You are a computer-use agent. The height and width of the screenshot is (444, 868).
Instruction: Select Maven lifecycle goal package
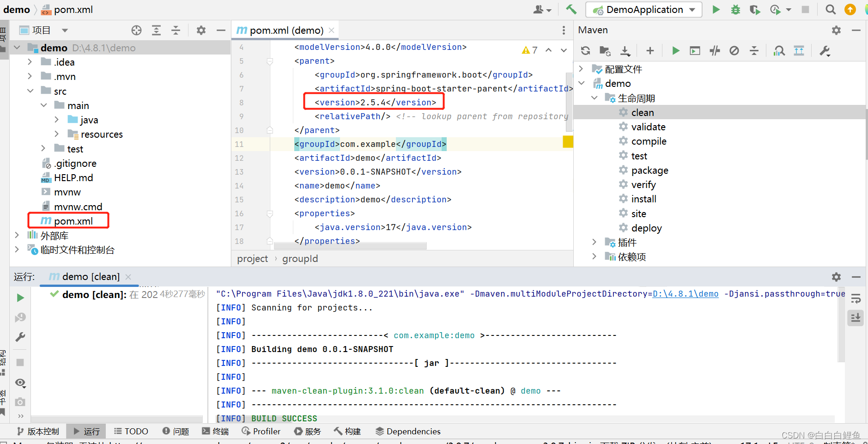649,170
